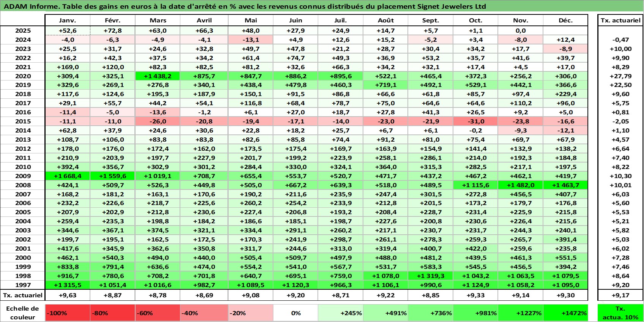Click the green Tx. actua. 10% swatch
Screen dimensions: 644x322
[620, 313]
